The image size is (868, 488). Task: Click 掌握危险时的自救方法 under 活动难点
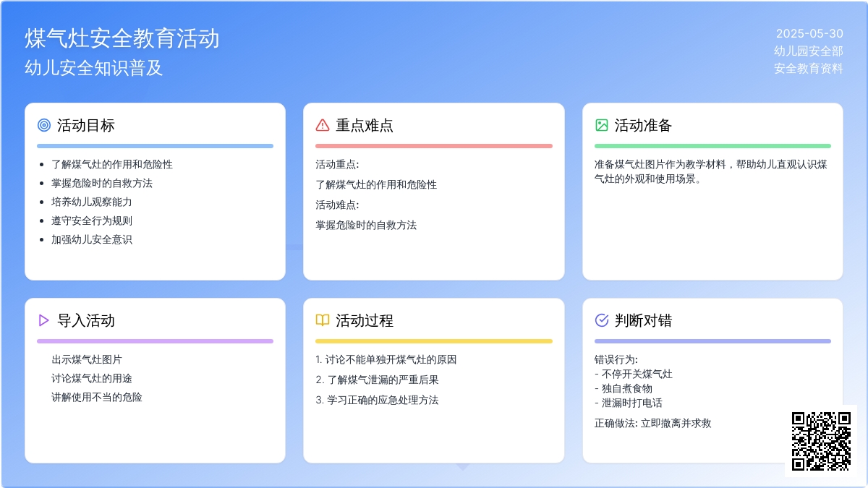[x=366, y=225]
